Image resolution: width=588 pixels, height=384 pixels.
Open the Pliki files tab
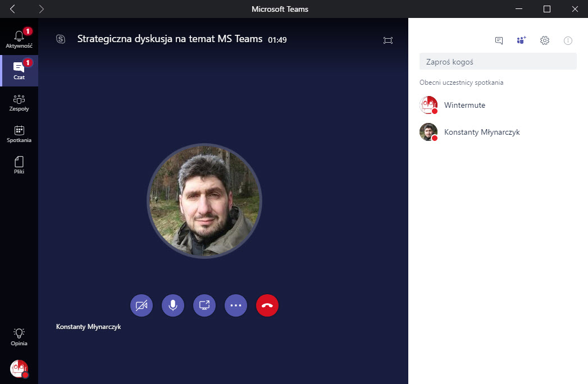(x=19, y=166)
